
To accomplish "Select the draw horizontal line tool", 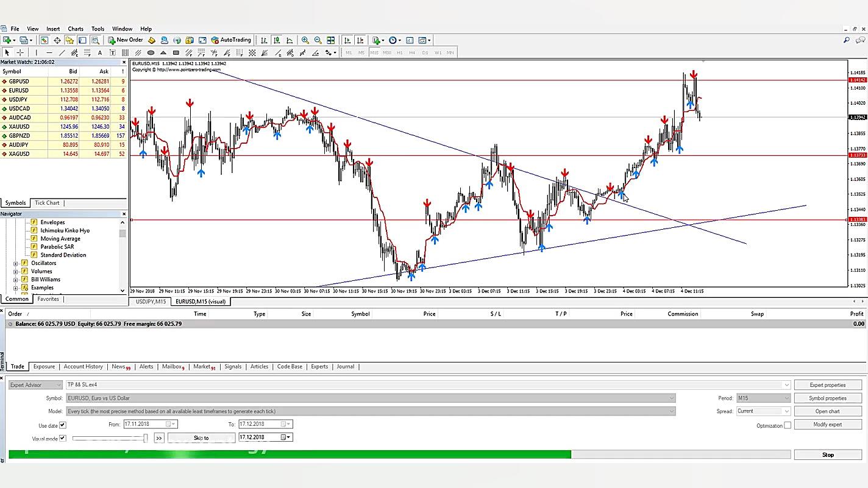I will tap(49, 52).
